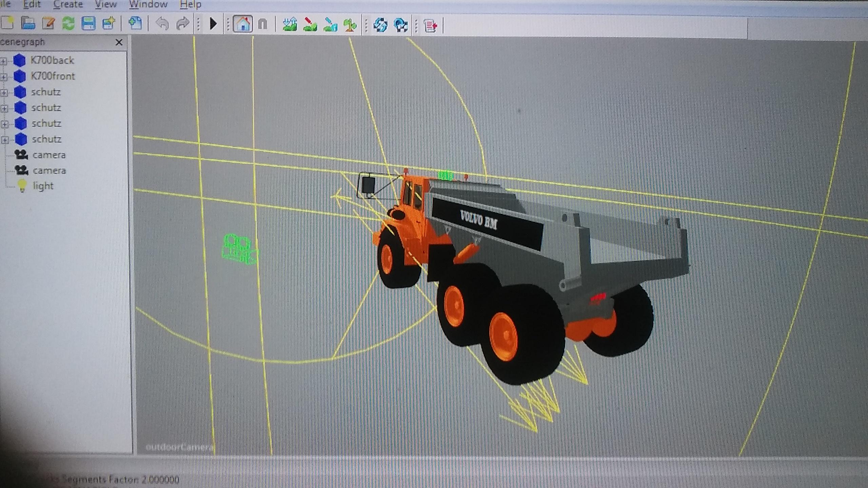
Task: Open the Create menu
Action: [68, 4]
